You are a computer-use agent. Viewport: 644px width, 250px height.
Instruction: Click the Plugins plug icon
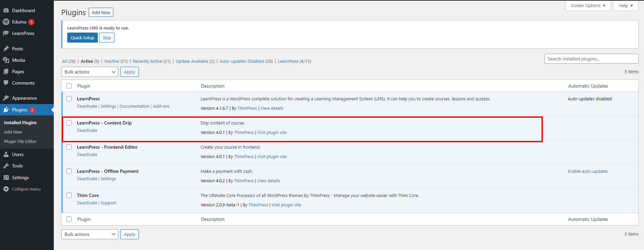(x=6, y=110)
